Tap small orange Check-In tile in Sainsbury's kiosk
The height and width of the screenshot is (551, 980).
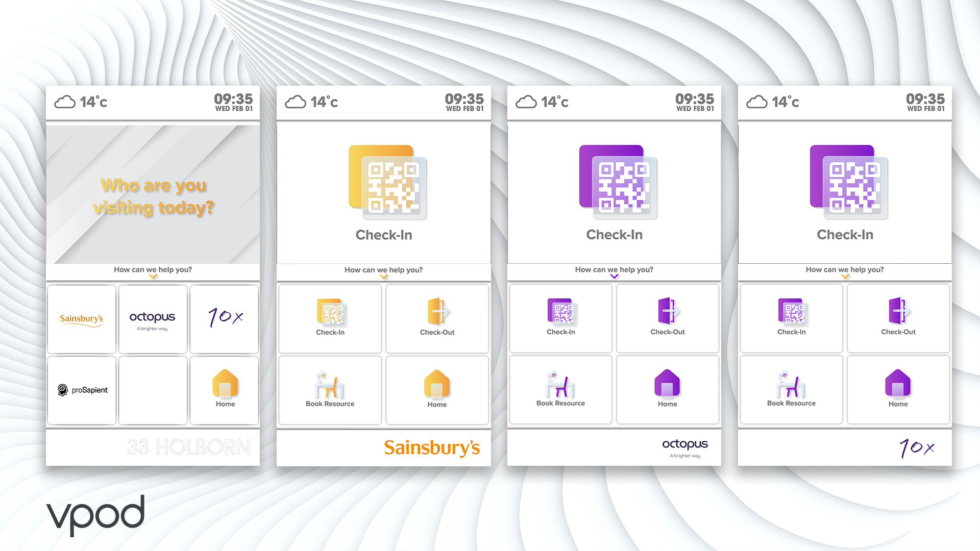330,318
